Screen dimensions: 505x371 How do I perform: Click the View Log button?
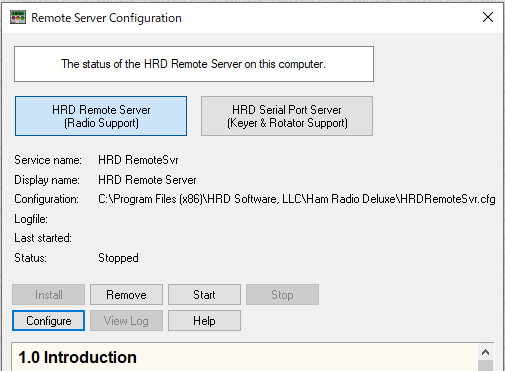tap(126, 321)
